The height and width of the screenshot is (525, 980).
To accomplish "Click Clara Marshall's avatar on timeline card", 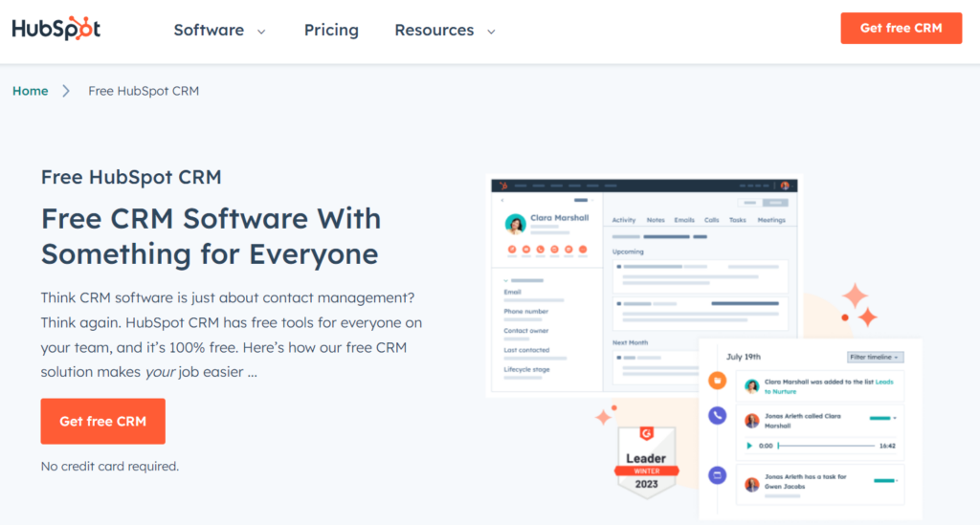I will 752,386.
